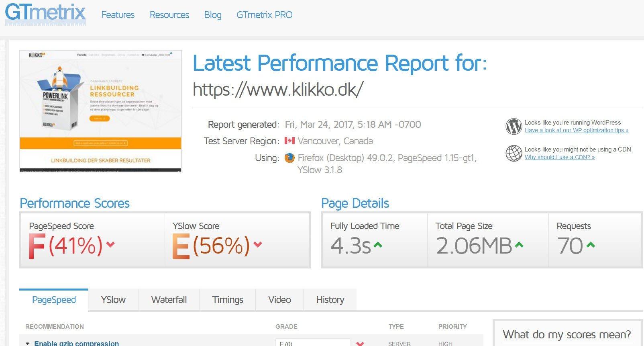The height and width of the screenshot is (346, 644).
Task: Click the red X icon in gzip row
Action: point(360,344)
